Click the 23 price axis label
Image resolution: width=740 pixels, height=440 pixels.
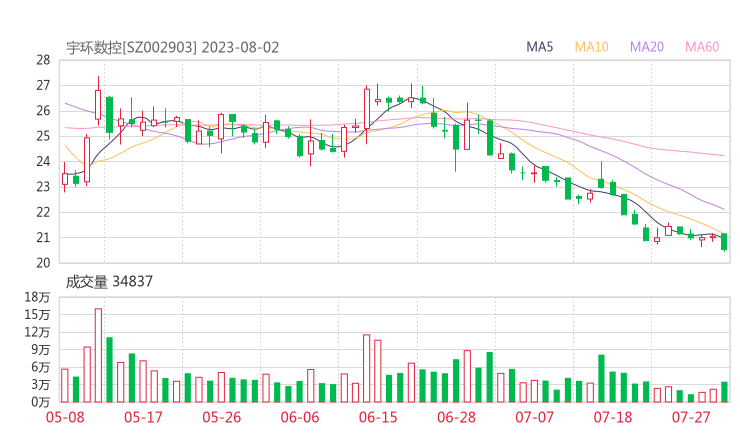pyautogui.click(x=43, y=187)
